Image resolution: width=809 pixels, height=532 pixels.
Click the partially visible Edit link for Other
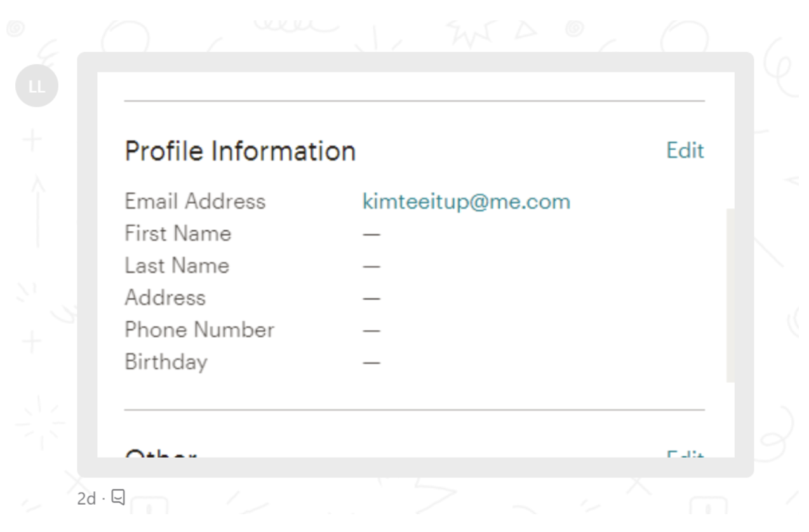point(685,455)
